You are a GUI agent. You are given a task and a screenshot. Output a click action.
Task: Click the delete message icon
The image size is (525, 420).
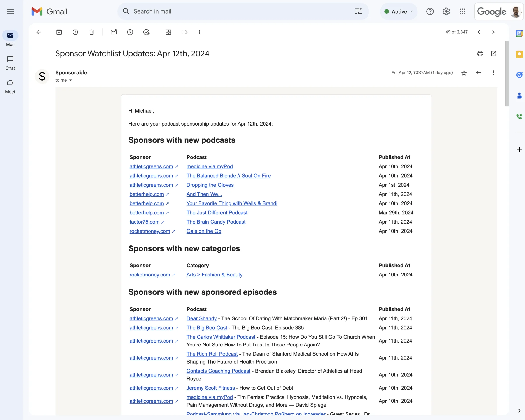point(92,32)
